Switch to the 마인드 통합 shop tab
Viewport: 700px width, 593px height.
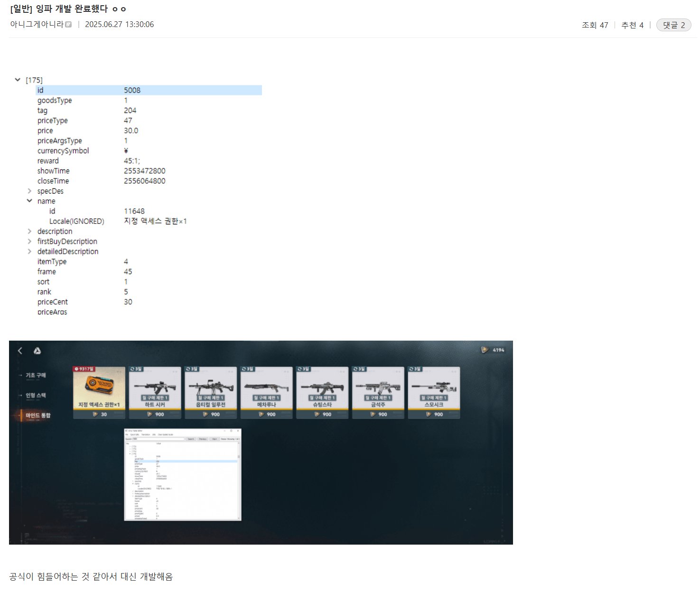click(x=37, y=416)
